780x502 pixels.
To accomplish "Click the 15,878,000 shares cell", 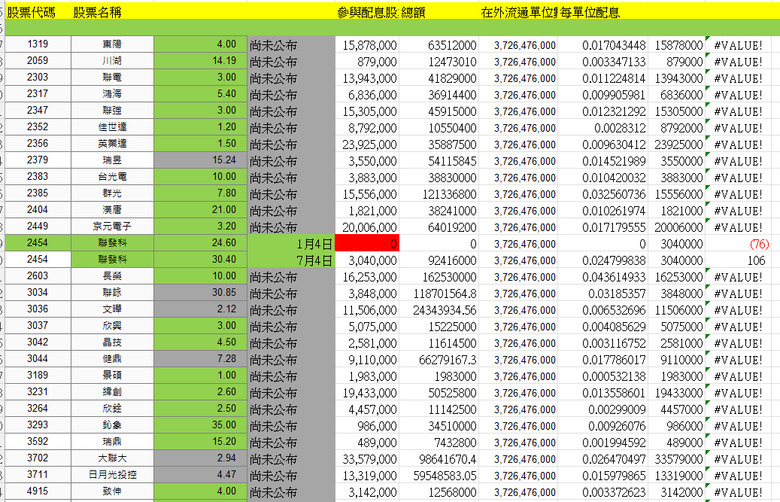I will coord(367,45).
